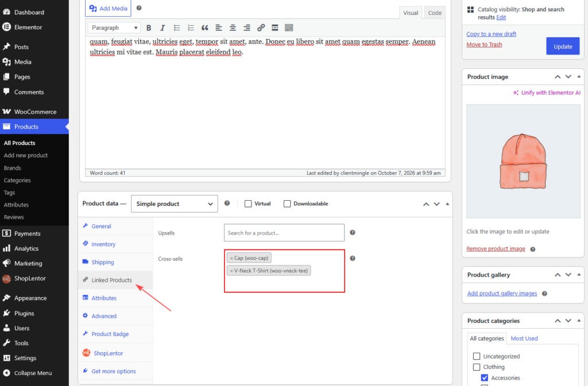
Task: Uncheck the Accessories category
Action: [x=485, y=378]
